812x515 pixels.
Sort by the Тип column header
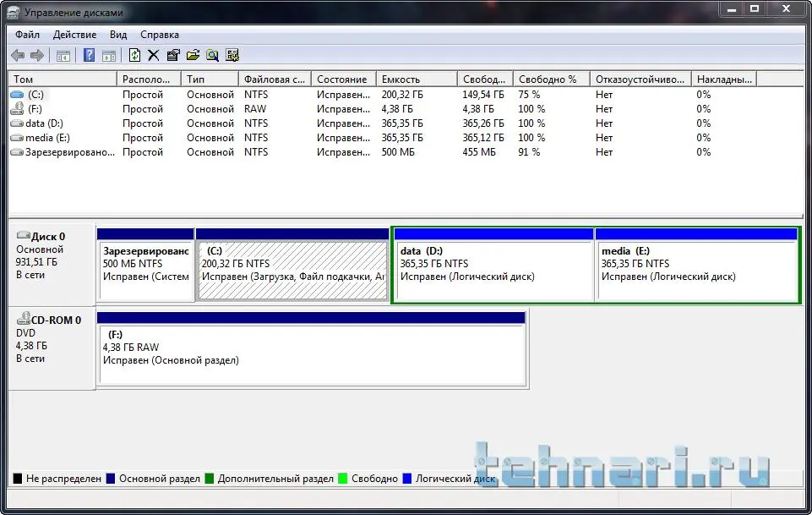pyautogui.click(x=210, y=79)
